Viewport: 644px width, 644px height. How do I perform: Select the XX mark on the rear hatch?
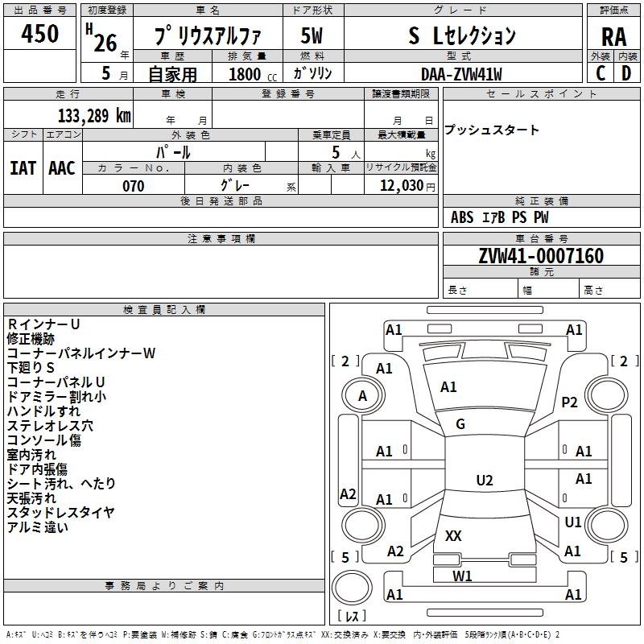tap(453, 535)
